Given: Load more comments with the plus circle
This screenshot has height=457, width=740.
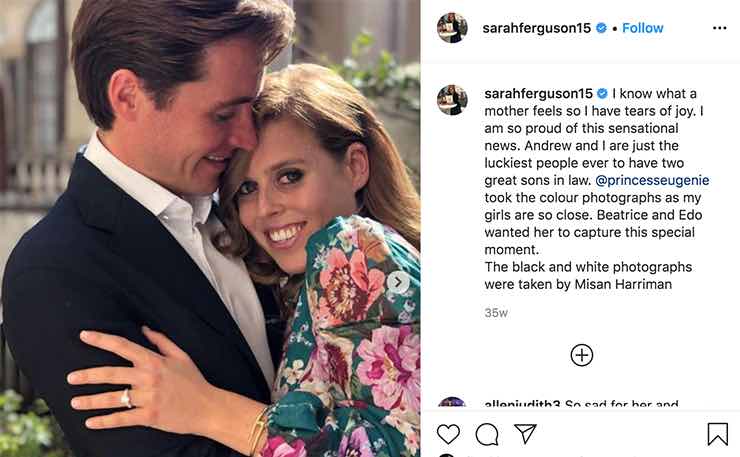Looking at the screenshot, I should [x=582, y=355].
